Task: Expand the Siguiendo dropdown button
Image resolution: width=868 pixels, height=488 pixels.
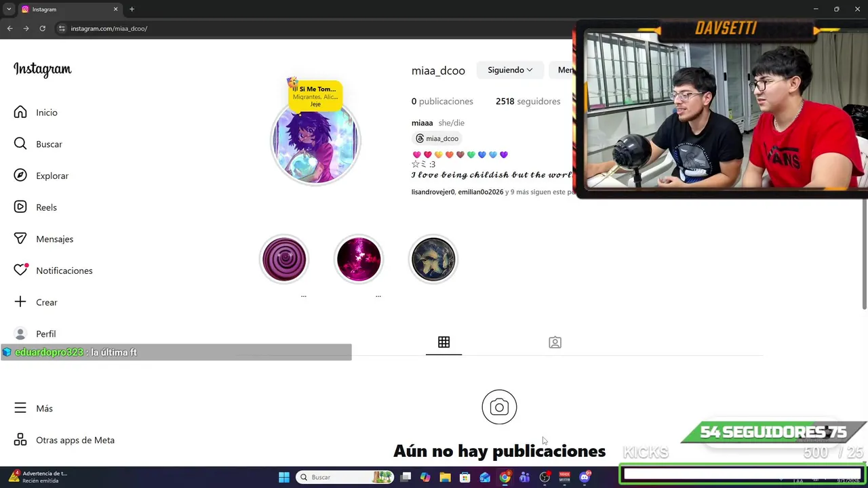Action: click(510, 70)
